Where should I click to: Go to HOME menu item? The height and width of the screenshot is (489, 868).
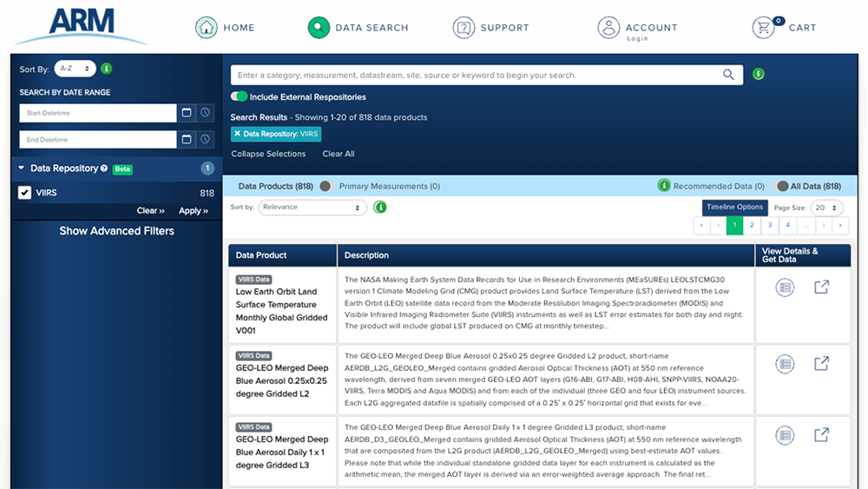(x=239, y=28)
